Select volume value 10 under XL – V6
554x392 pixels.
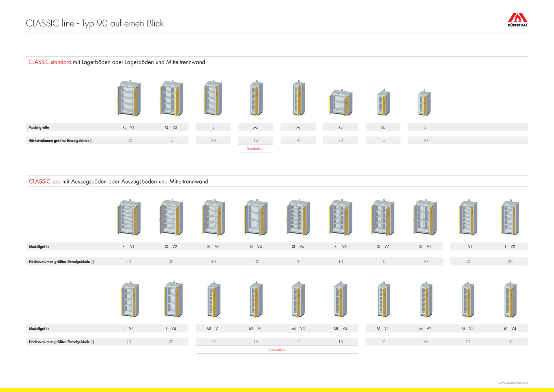tap(340, 262)
